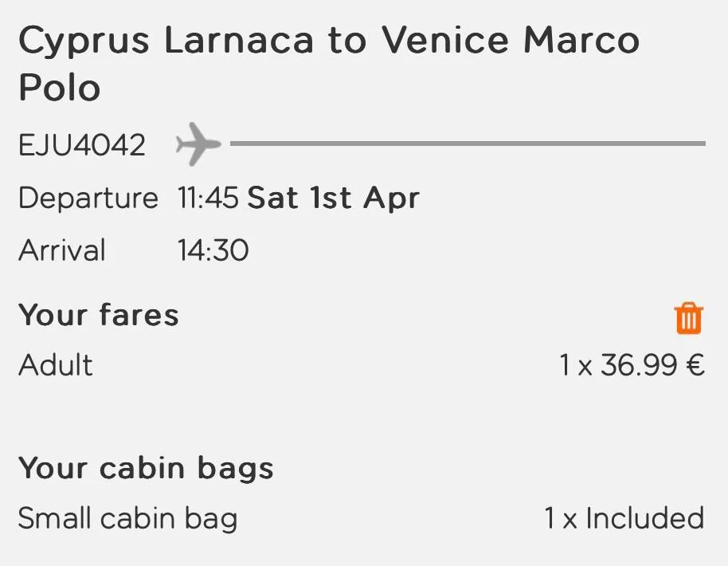
Task: Click the 'Your cabin bags' section heading
Action: pyautogui.click(x=146, y=469)
